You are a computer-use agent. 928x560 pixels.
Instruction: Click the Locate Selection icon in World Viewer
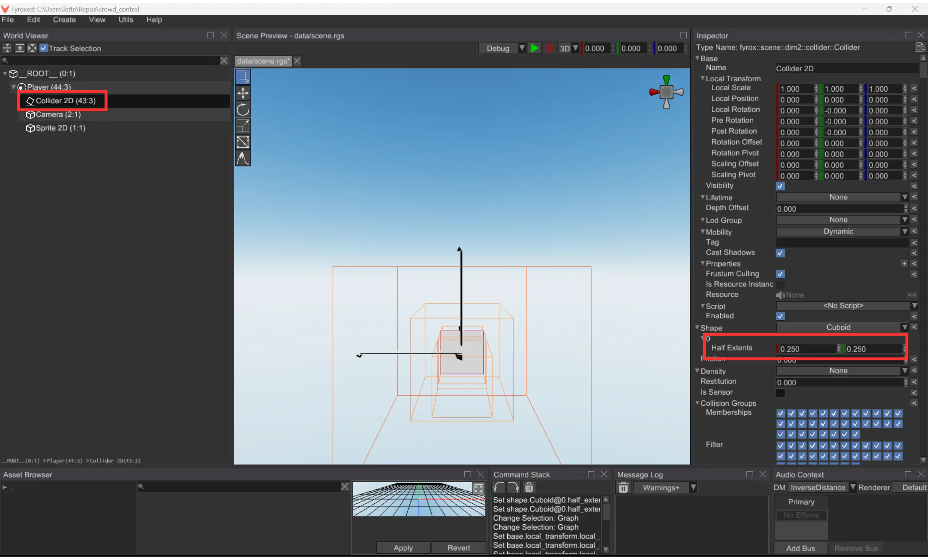tap(32, 48)
